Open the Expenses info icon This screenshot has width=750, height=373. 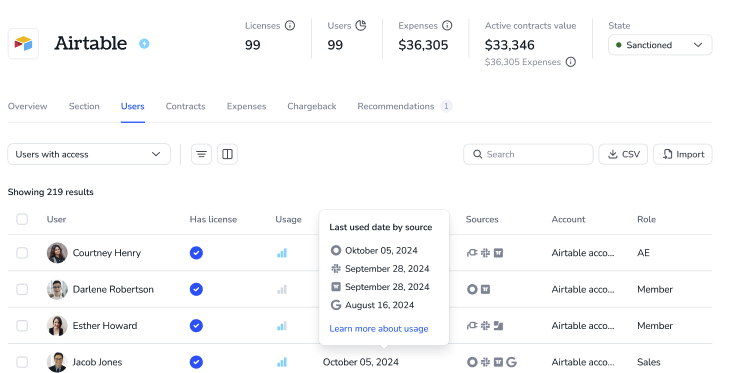pos(447,25)
